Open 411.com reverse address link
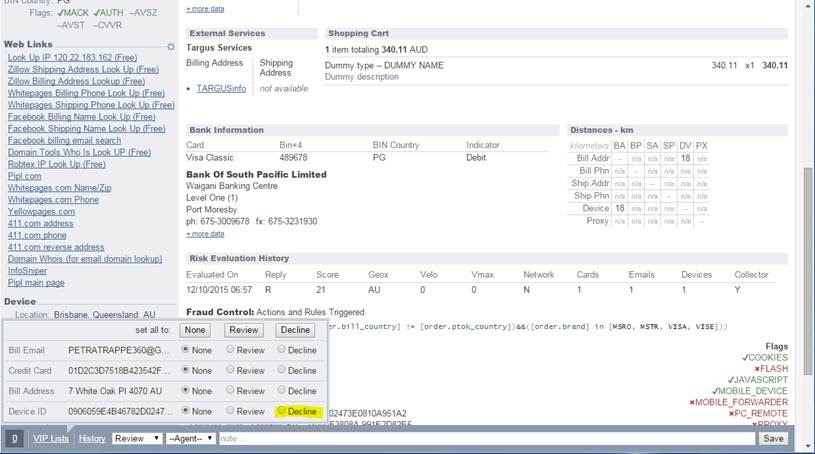 pos(56,247)
